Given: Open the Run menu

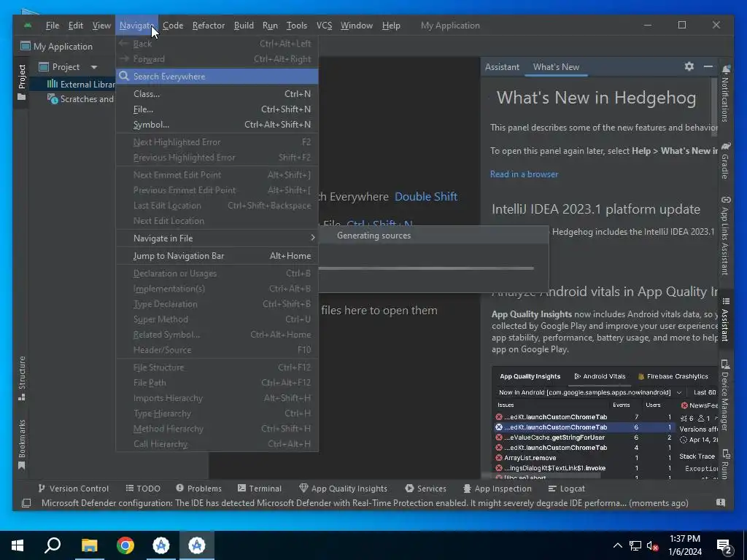Looking at the screenshot, I should pos(270,26).
